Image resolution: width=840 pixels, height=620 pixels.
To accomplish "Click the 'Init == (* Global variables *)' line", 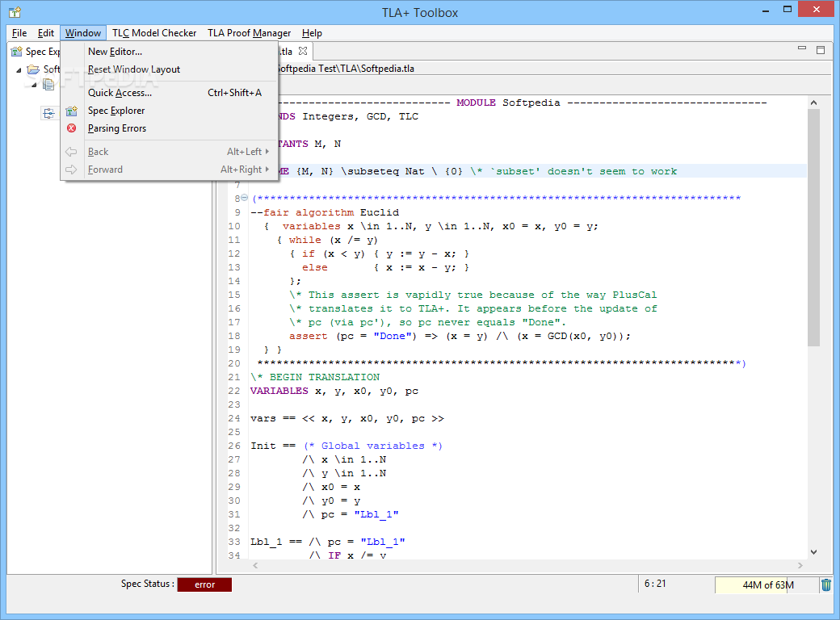I will click(x=346, y=446).
